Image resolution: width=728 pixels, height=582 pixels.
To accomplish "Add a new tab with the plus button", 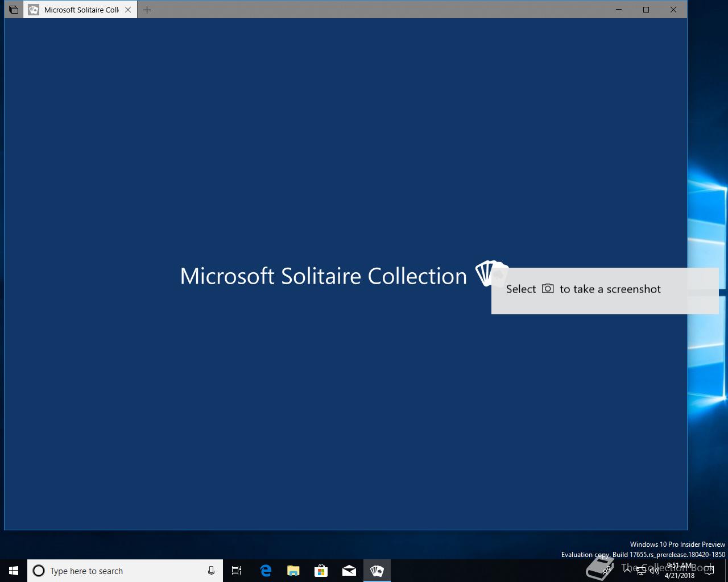I will (147, 10).
